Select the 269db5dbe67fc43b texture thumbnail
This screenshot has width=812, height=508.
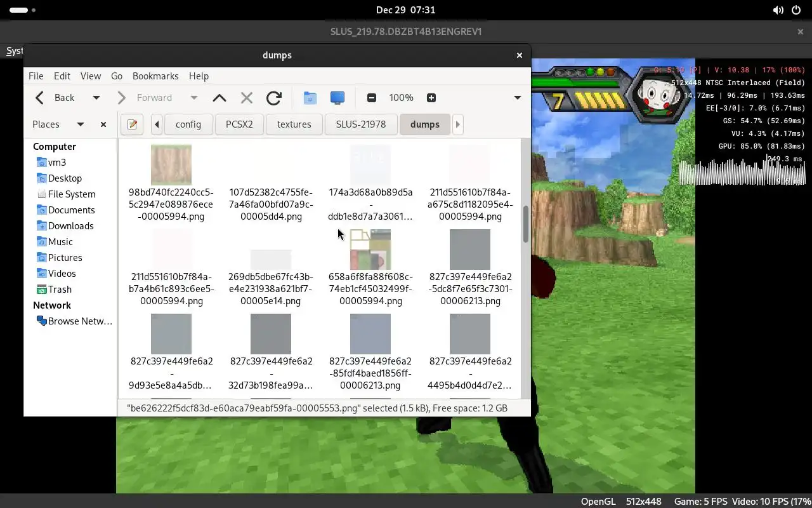(x=271, y=259)
